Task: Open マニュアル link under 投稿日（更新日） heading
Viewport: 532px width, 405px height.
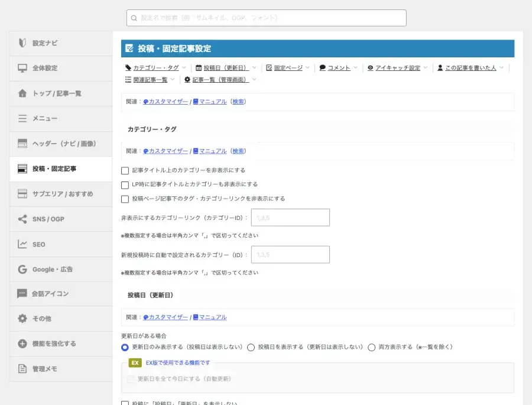Action: [210, 317]
